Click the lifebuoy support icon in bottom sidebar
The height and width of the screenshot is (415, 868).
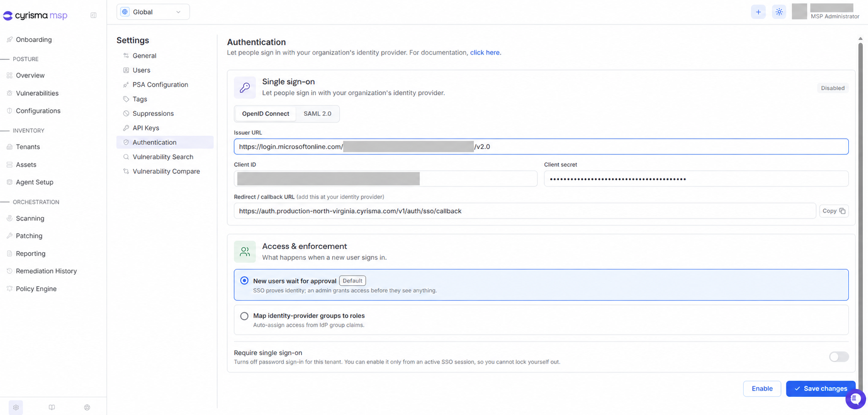pyautogui.click(x=87, y=407)
